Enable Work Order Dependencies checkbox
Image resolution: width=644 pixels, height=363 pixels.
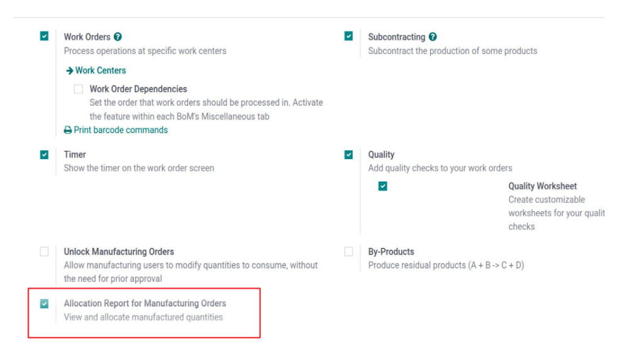point(79,89)
